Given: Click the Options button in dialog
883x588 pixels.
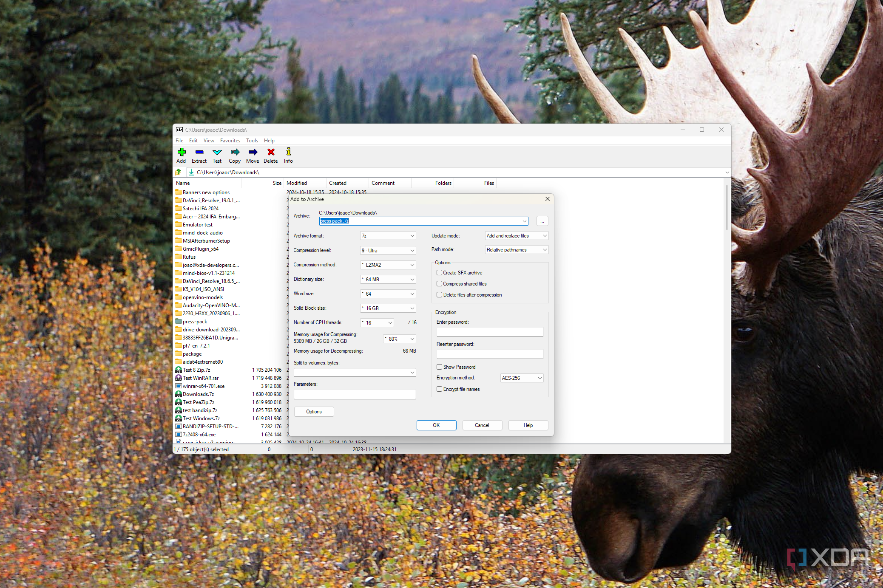Looking at the screenshot, I should pos(314,412).
